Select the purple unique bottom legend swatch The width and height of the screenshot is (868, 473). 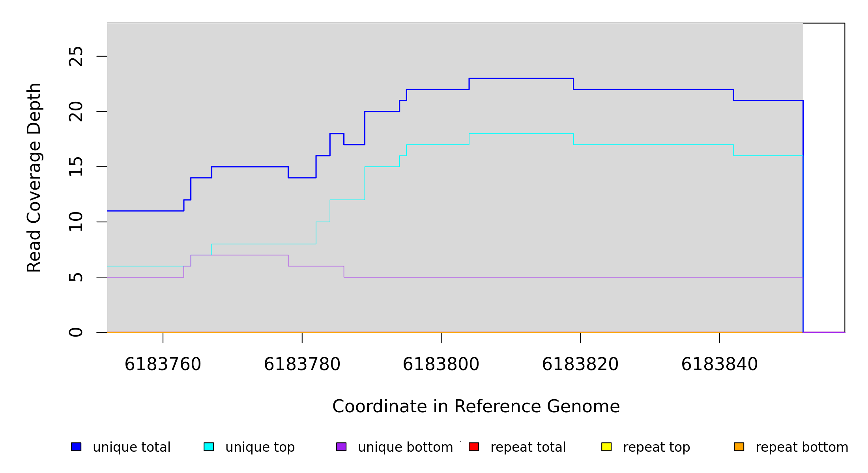coord(341,447)
